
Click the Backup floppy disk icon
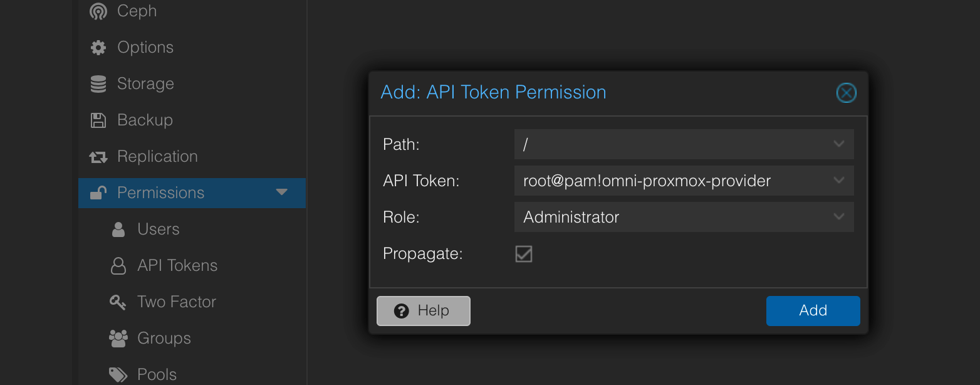point(98,120)
